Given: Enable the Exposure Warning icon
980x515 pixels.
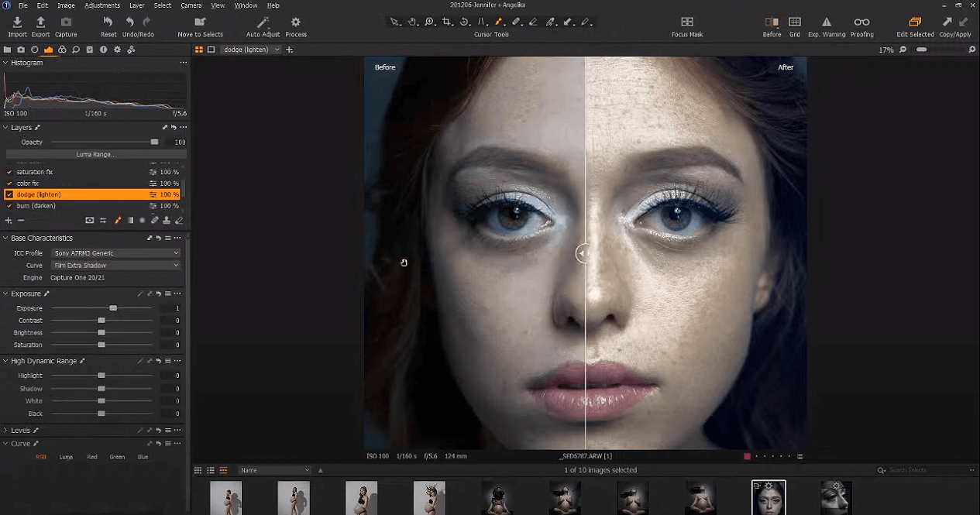Looking at the screenshot, I should pyautogui.click(x=826, y=22).
